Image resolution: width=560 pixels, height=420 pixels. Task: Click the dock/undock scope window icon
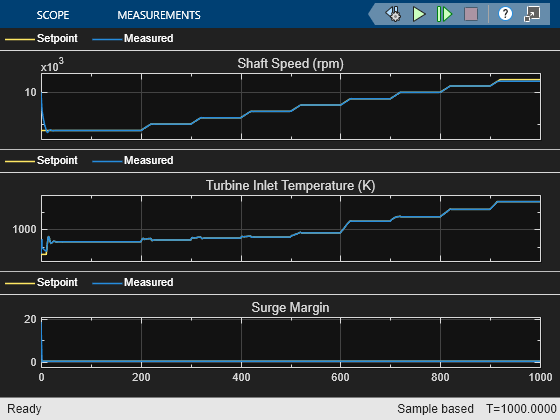coord(532,14)
